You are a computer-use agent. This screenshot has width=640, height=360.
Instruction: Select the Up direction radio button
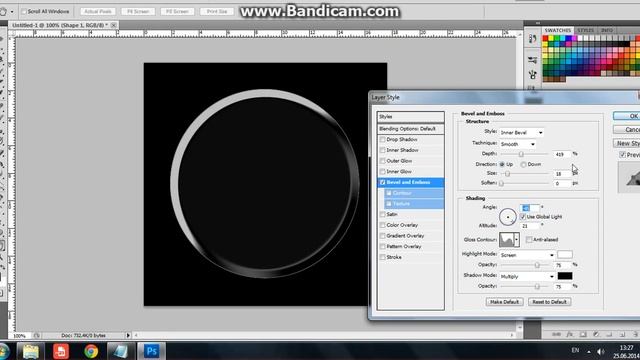tap(502, 164)
